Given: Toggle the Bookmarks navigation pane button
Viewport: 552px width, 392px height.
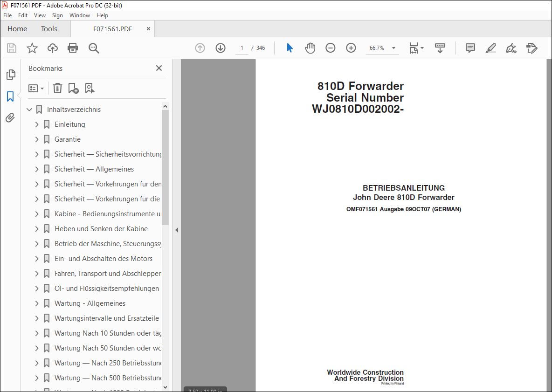Looking at the screenshot, I should pos(11,96).
